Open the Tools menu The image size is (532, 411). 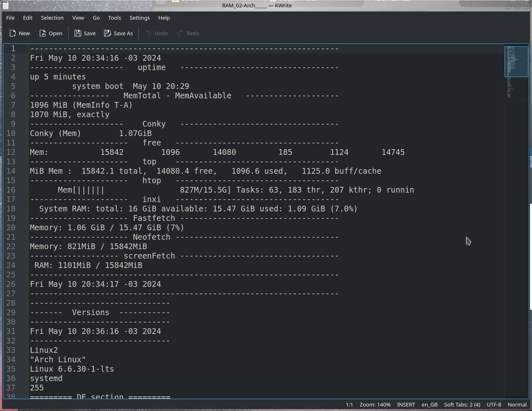[x=114, y=18]
